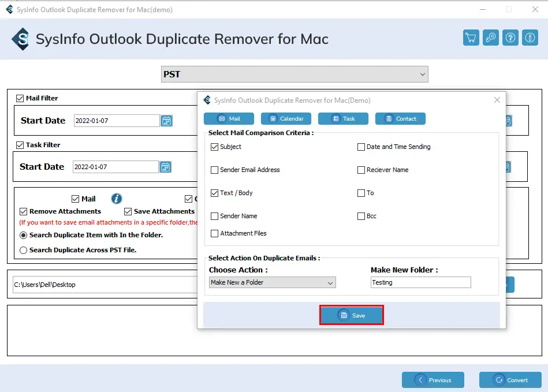
Task: Click Mail Filter Start Date field
Action: click(117, 121)
